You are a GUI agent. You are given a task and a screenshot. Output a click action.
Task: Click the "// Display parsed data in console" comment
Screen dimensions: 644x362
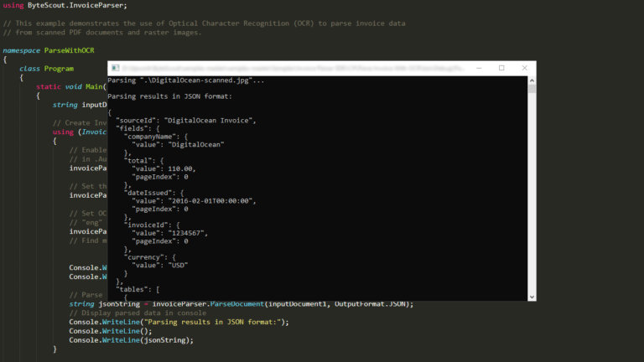tap(138, 313)
